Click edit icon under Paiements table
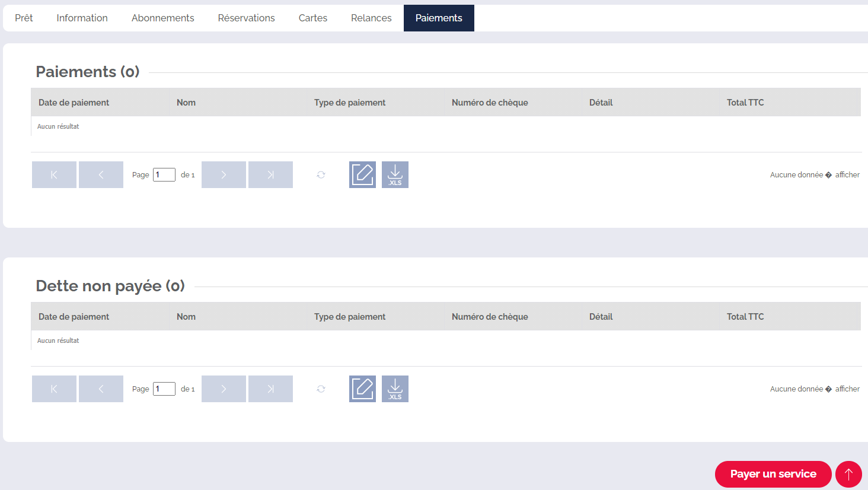Image resolution: width=868 pixels, height=490 pixels. (362, 174)
